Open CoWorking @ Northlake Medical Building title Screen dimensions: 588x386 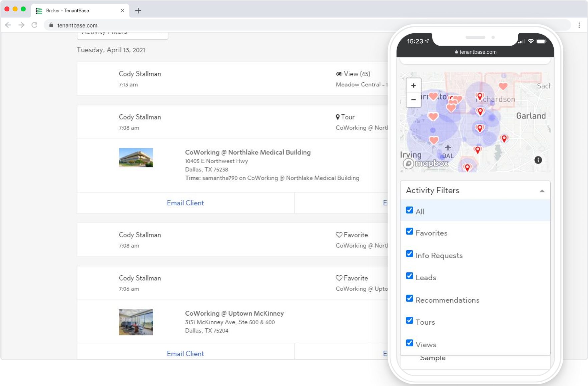248,152
